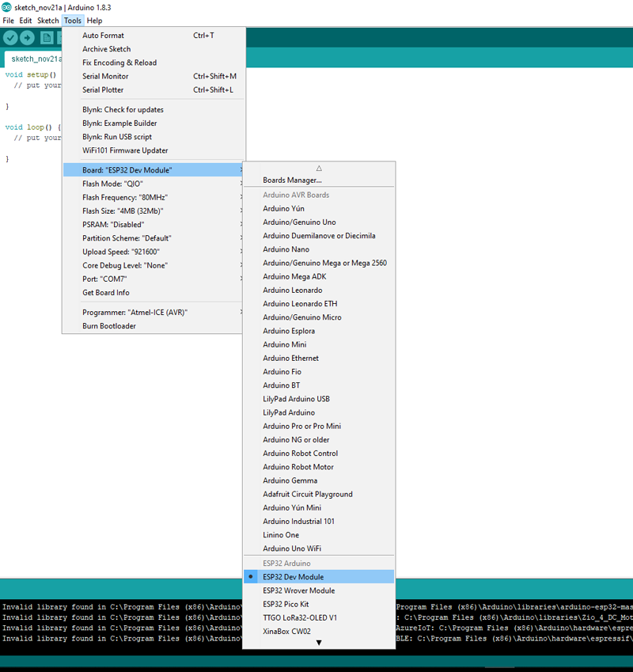Select Arduino Gemma board
The height and width of the screenshot is (672, 633).
(319, 481)
